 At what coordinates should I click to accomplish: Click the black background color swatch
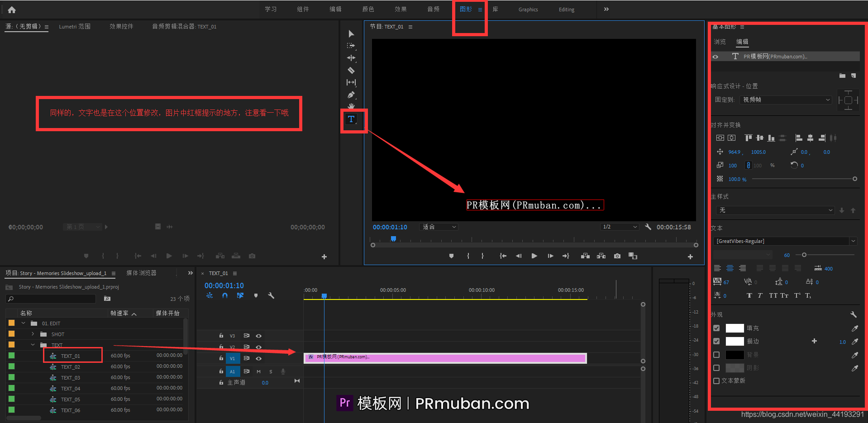pyautogui.click(x=734, y=355)
